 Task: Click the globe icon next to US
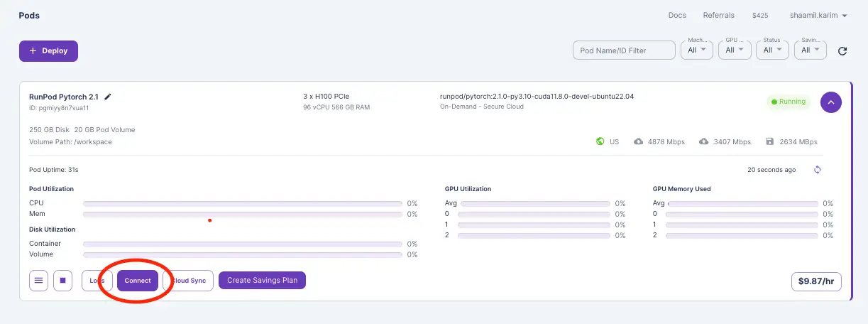[600, 142]
